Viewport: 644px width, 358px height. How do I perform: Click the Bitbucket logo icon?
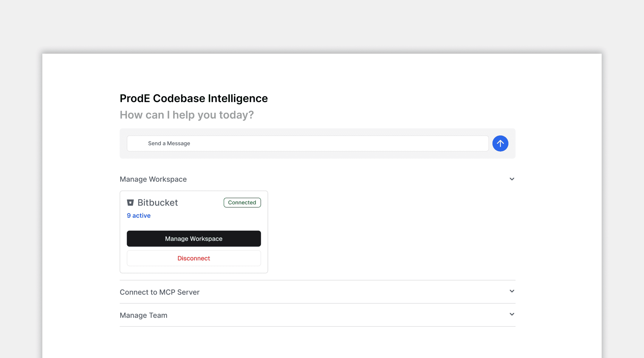pos(130,203)
